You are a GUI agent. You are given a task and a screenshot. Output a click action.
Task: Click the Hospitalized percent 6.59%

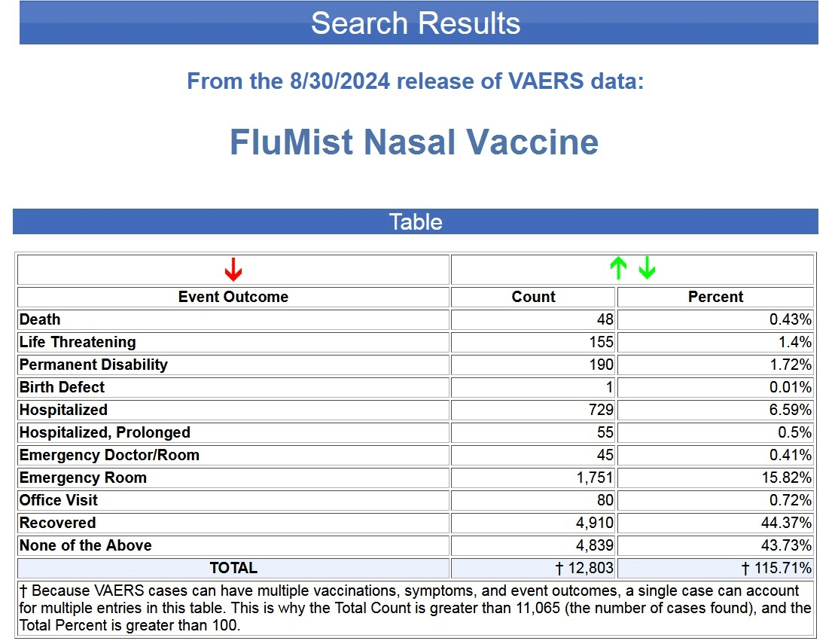791,410
